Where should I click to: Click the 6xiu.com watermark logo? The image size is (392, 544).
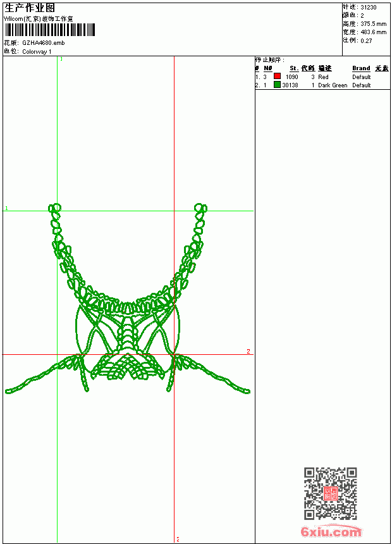click(x=331, y=531)
